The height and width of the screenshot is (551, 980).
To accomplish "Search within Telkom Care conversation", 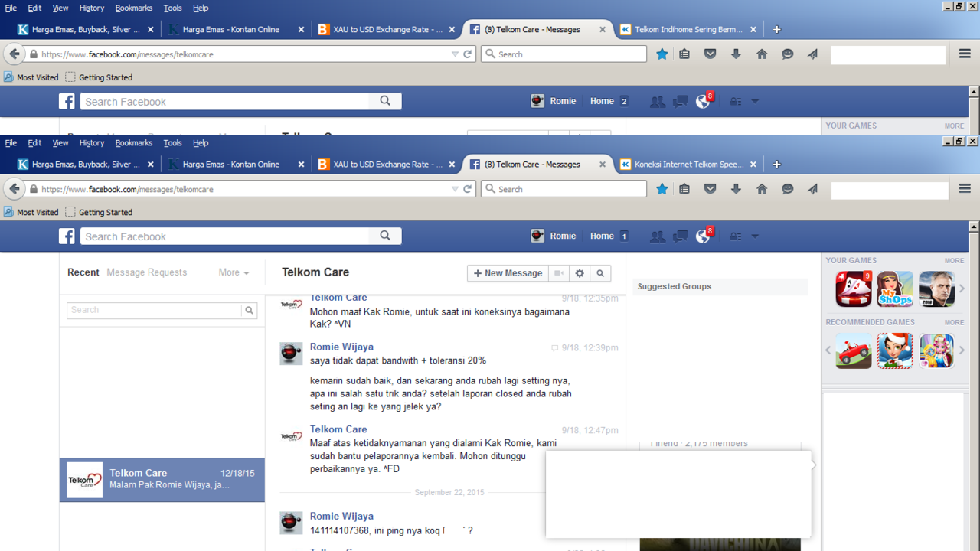I will point(600,273).
